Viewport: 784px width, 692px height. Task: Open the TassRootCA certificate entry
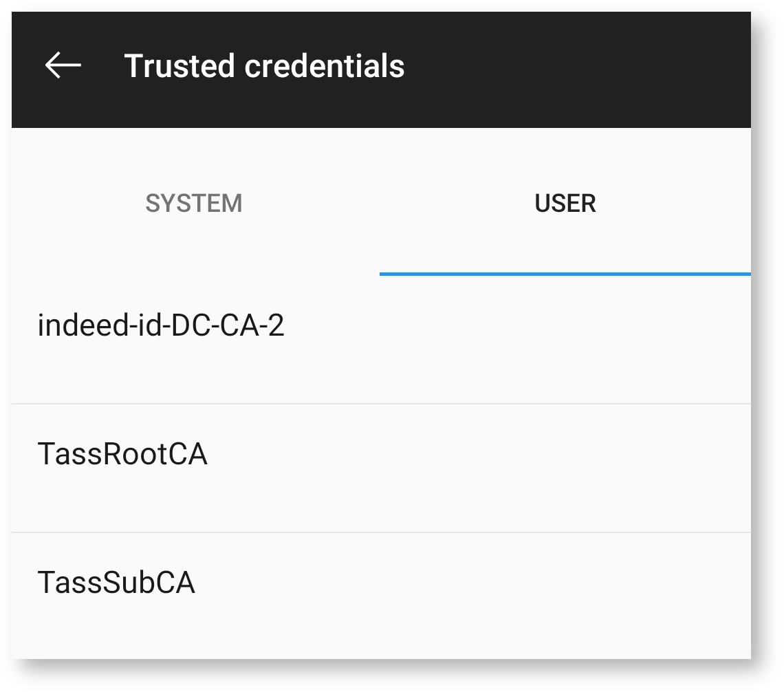pyautogui.click(x=122, y=455)
